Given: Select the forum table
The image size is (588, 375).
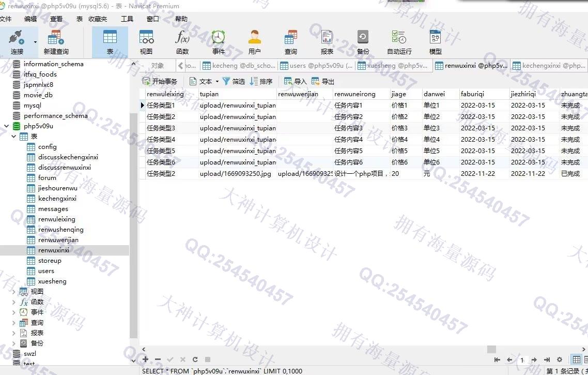Looking at the screenshot, I should (47, 177).
